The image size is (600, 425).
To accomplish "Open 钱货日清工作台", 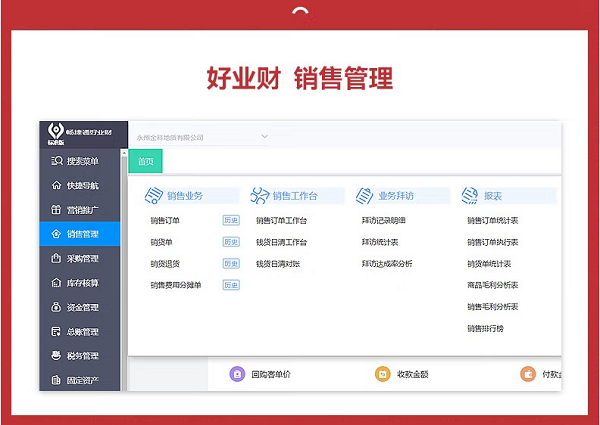I will click(281, 242).
